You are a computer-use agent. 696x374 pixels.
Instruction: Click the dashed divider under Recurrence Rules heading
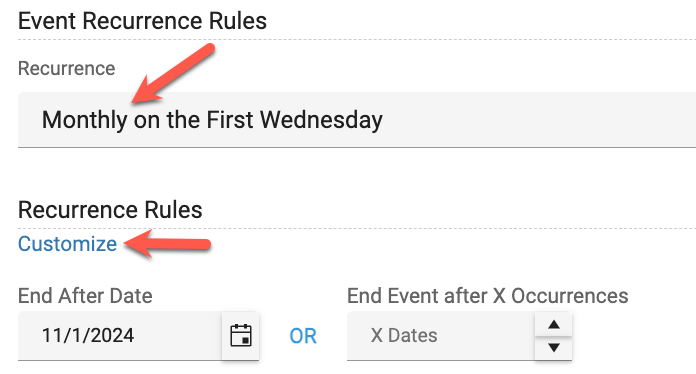(x=357, y=228)
